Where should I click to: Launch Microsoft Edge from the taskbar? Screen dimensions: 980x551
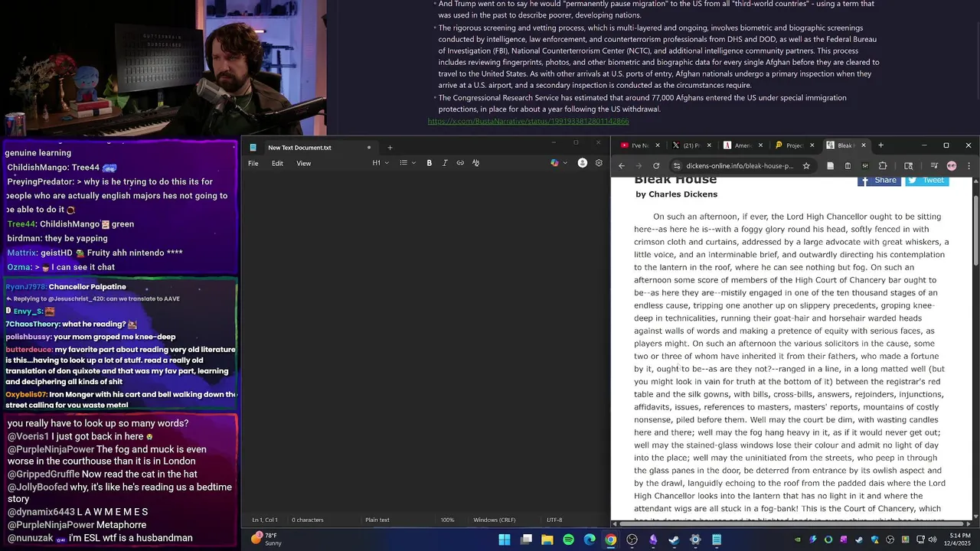point(590,540)
